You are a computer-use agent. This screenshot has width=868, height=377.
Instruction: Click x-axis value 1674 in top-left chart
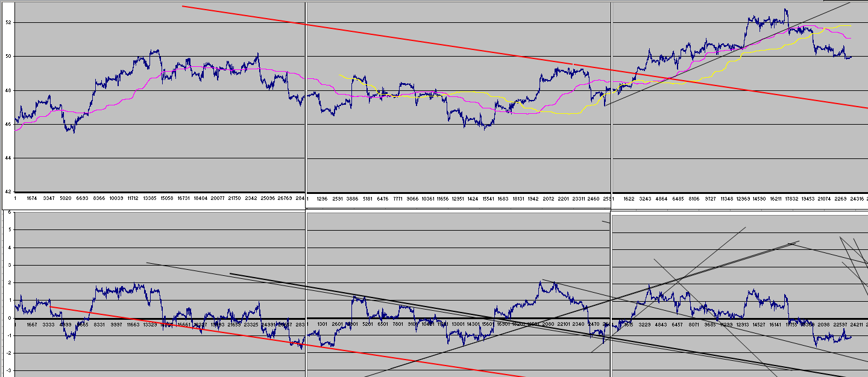click(32, 198)
